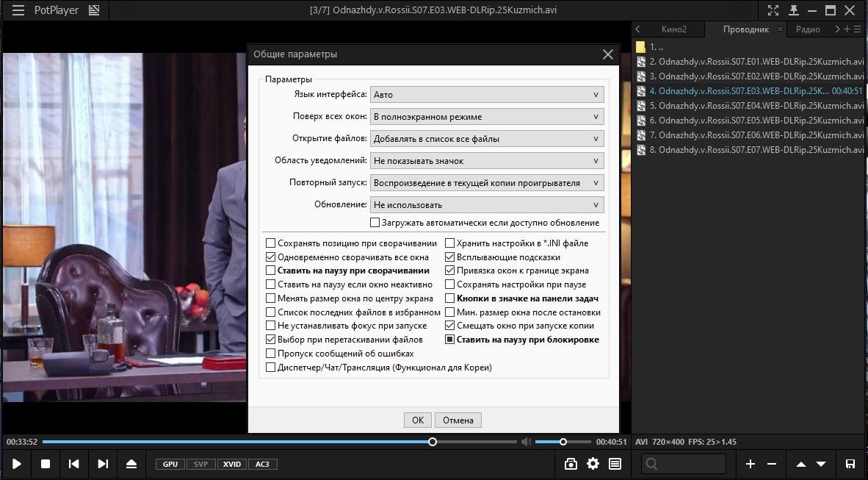Toggle the playlist panel icon
868x480 pixels.
point(615,464)
